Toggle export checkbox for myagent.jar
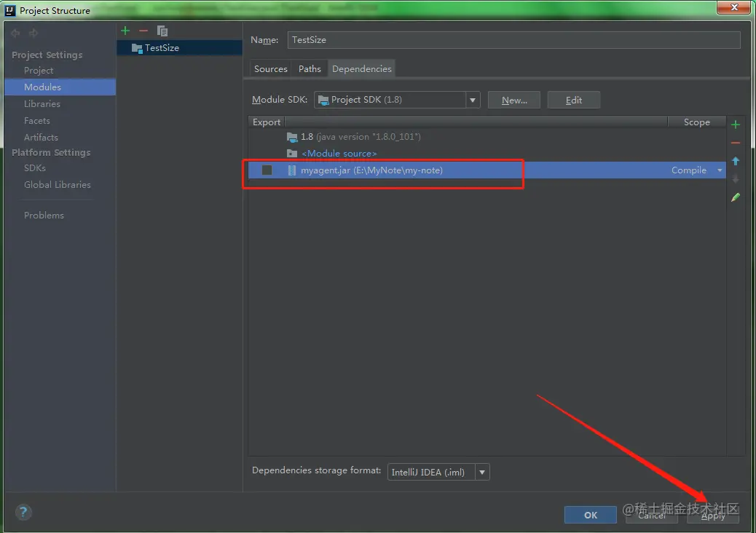This screenshot has width=756, height=533. pyautogui.click(x=267, y=170)
